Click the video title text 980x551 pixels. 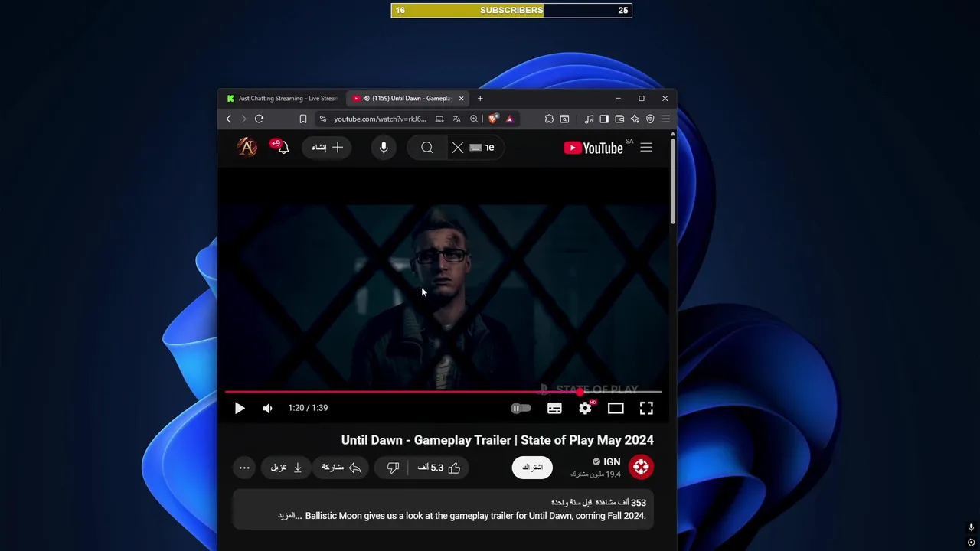click(x=498, y=440)
